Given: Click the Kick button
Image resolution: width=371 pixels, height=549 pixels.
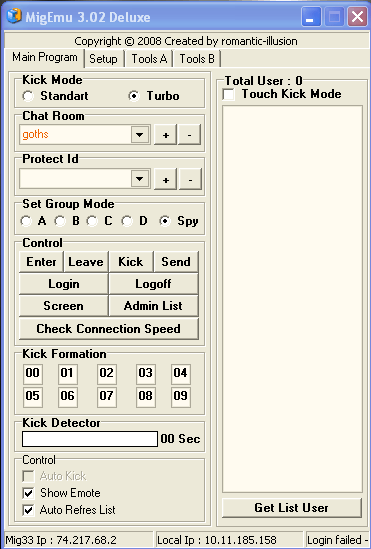Looking at the screenshot, I should point(131,262).
